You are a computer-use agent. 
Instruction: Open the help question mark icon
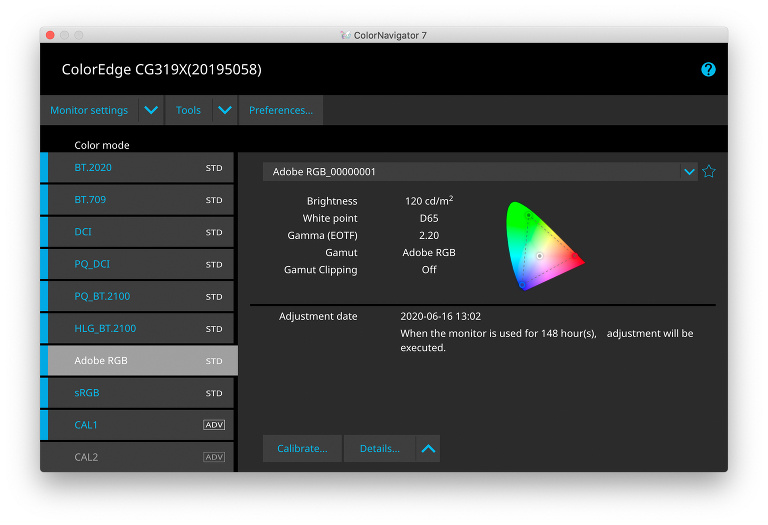(708, 70)
